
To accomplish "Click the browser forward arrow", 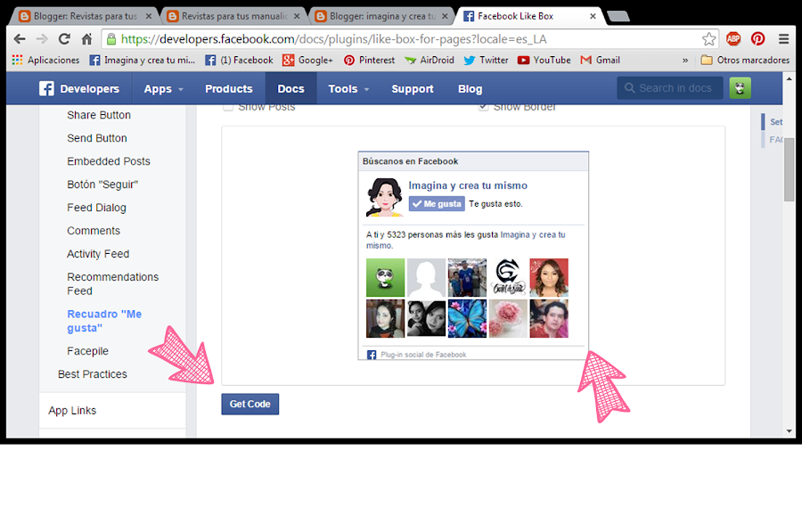I will click(42, 39).
